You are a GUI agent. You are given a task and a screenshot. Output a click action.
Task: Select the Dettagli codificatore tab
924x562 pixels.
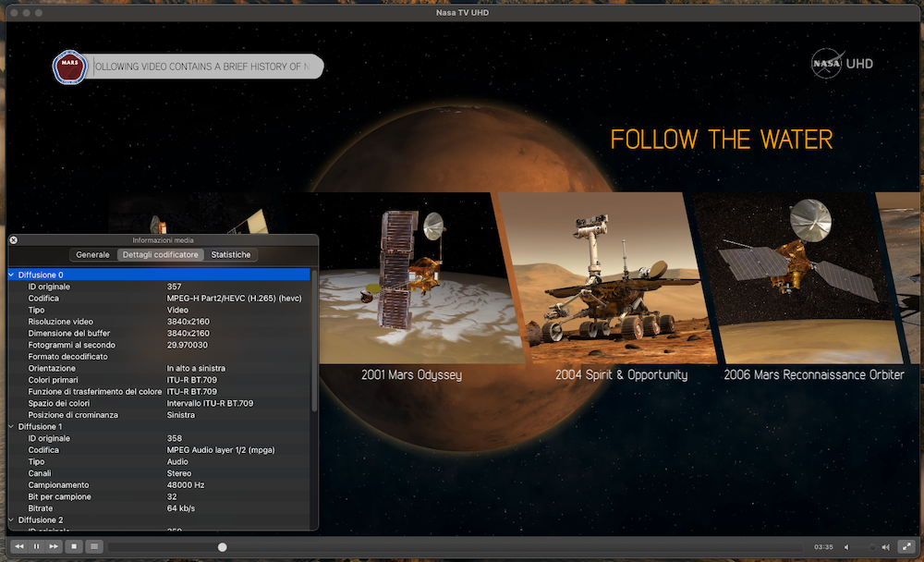click(160, 255)
